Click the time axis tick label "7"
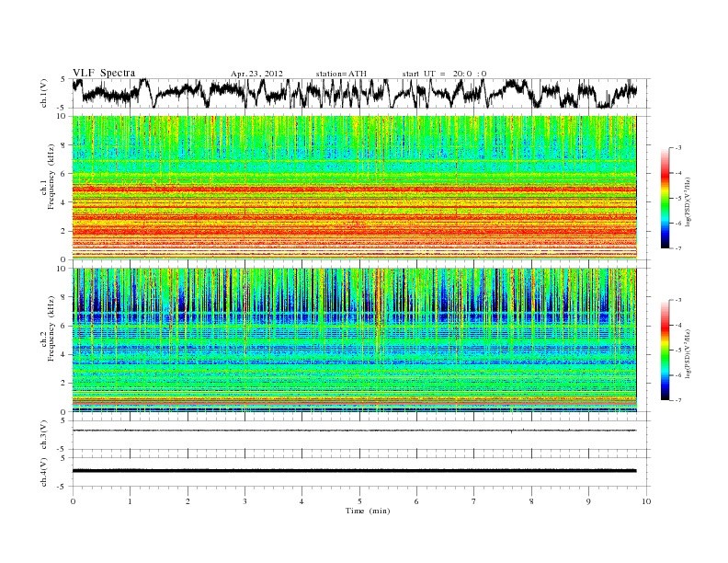The width and height of the screenshot is (728, 563). point(474,501)
